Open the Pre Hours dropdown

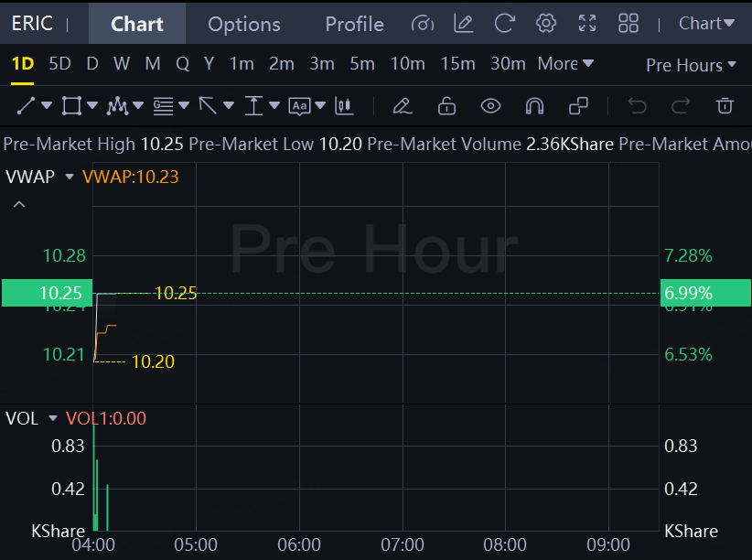click(x=690, y=65)
